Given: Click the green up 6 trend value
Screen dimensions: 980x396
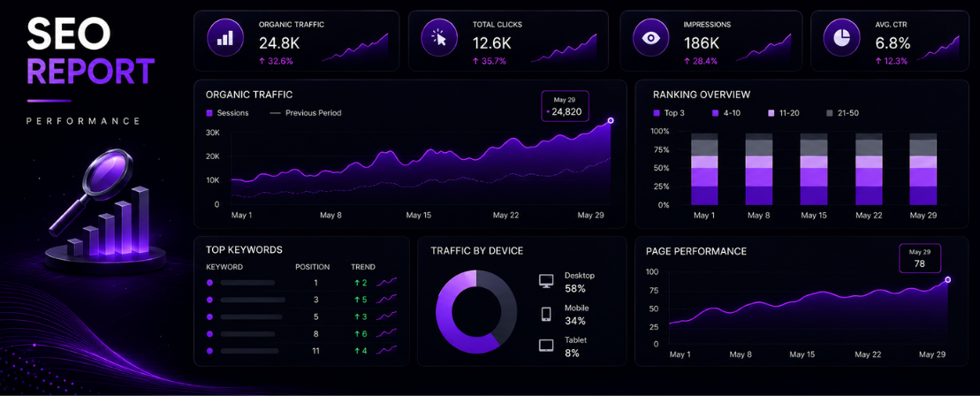Looking at the screenshot, I should pyautogui.click(x=361, y=334).
